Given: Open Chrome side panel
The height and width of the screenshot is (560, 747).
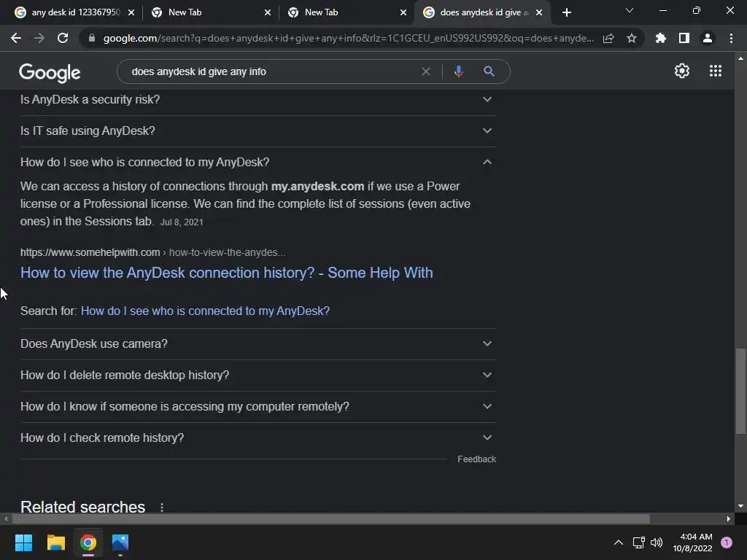Looking at the screenshot, I should click(684, 38).
